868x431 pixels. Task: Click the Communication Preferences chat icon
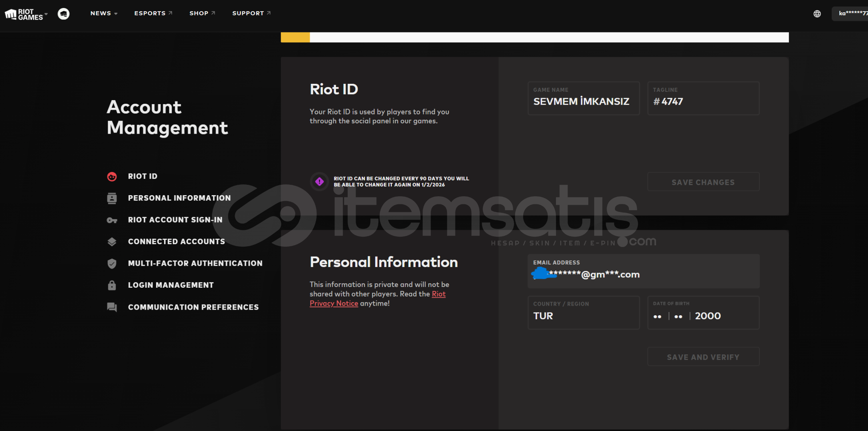(112, 307)
